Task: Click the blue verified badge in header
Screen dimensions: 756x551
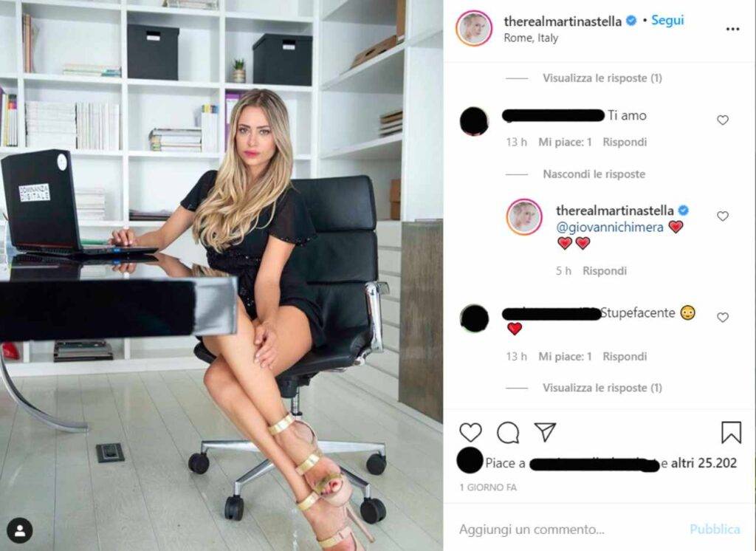Action: [x=630, y=21]
